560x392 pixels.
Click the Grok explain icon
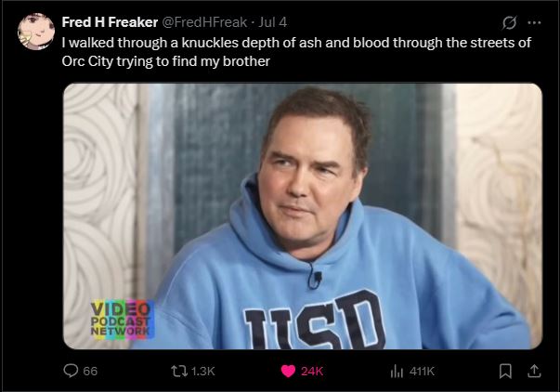point(509,23)
